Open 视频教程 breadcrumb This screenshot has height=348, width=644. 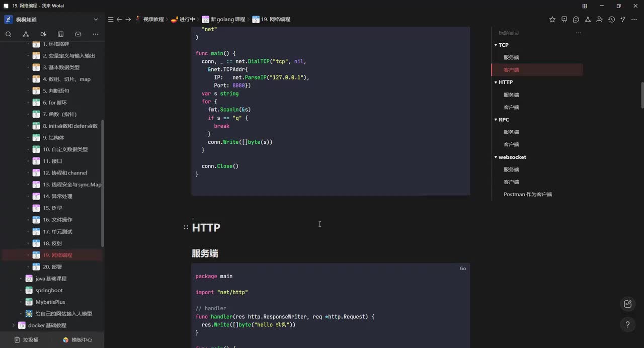[149, 19]
